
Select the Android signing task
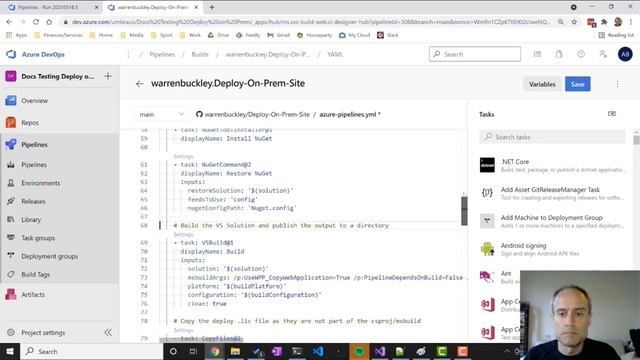tap(552, 249)
